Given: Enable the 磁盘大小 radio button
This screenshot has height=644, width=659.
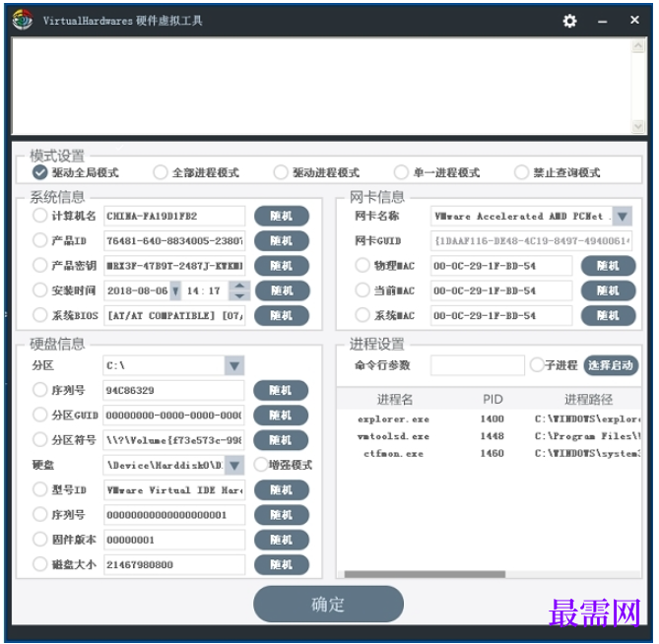Looking at the screenshot, I should coord(40,564).
